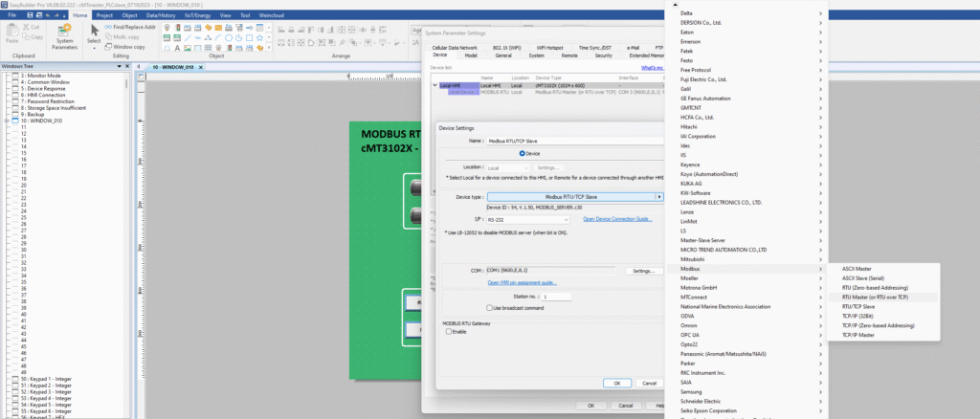
Task: Open the Project ribbon tab
Action: tap(104, 14)
